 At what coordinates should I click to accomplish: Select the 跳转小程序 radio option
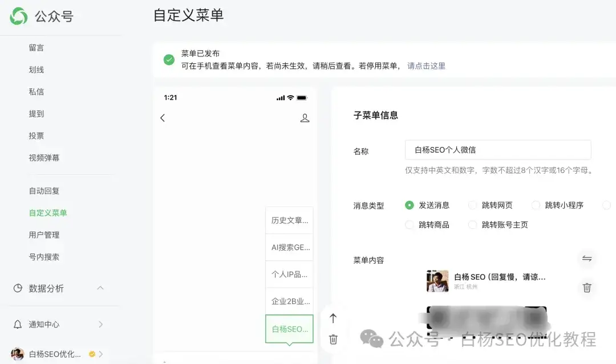point(536,205)
